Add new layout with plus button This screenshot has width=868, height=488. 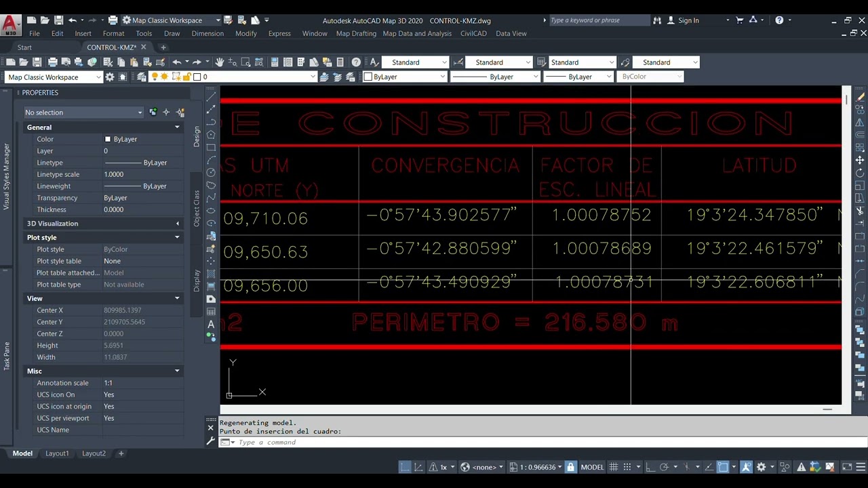[x=121, y=453]
